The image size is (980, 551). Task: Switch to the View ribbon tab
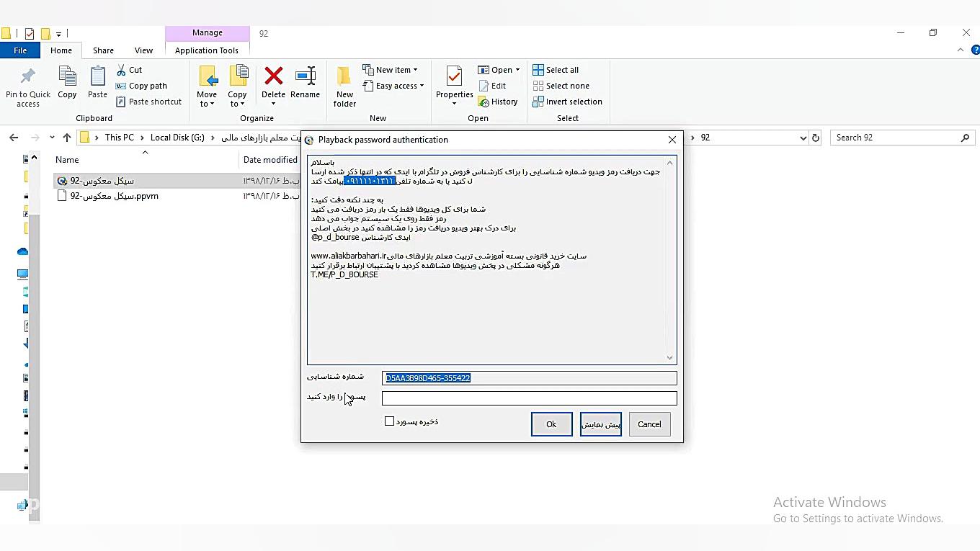[x=143, y=50]
